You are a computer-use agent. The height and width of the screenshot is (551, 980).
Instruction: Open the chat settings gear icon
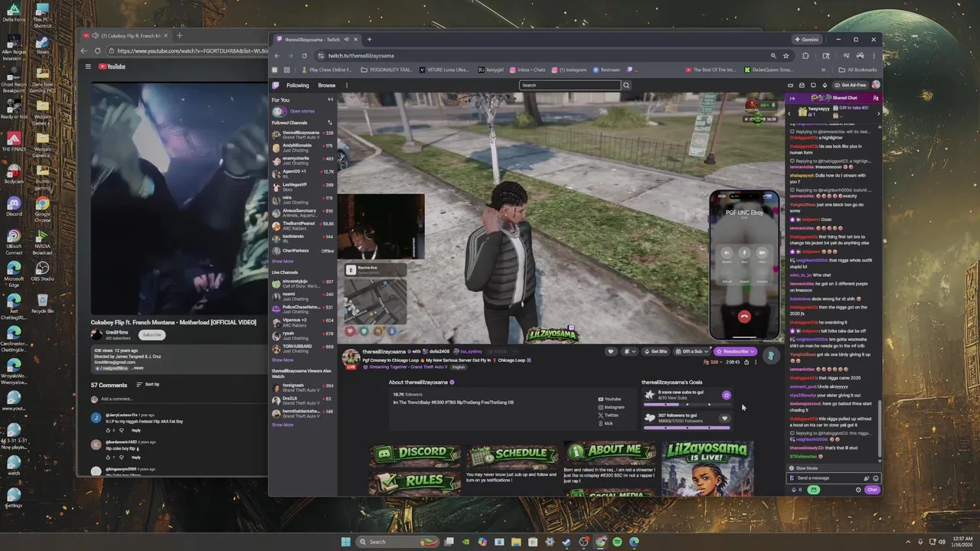point(858,490)
